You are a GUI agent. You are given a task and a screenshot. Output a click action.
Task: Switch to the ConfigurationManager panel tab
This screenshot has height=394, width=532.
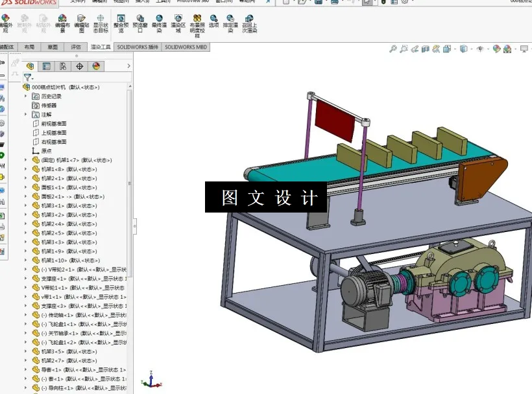point(64,65)
